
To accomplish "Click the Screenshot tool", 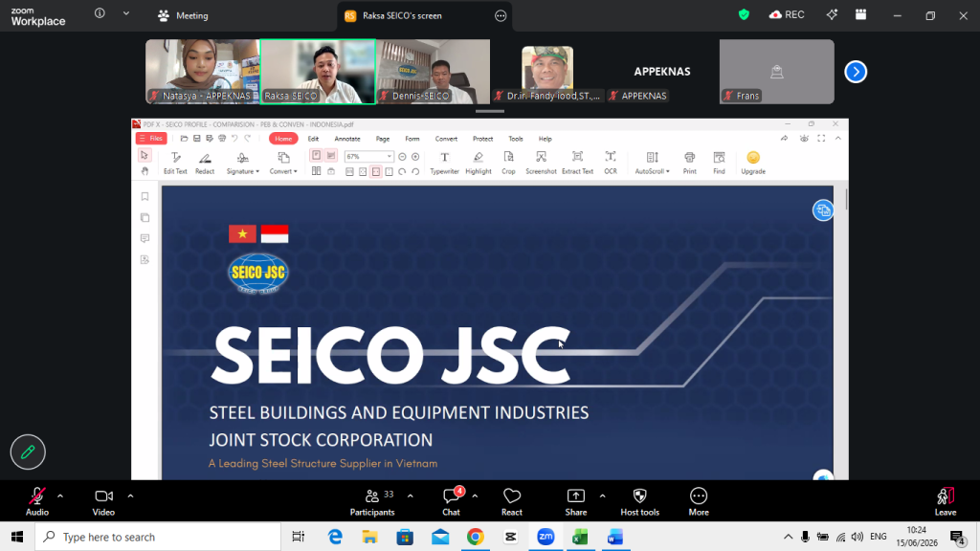I will [x=541, y=163].
